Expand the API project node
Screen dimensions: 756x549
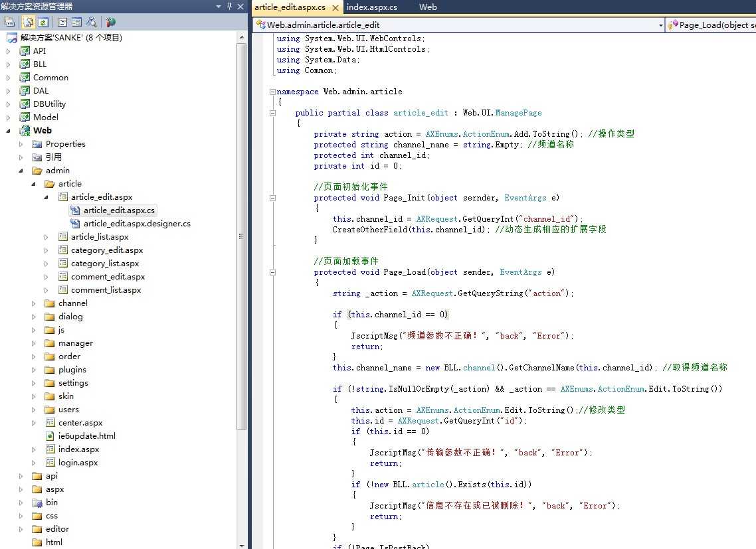pyautogui.click(x=8, y=51)
